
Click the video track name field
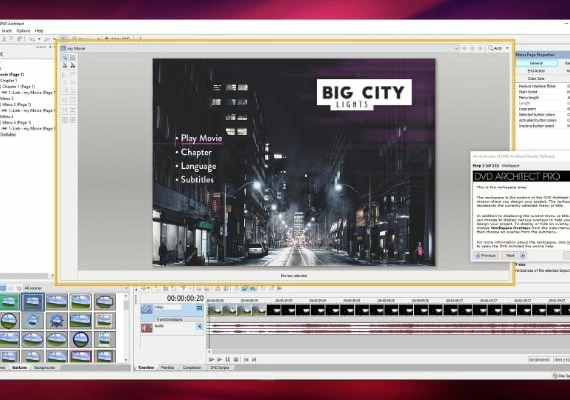tap(168, 308)
